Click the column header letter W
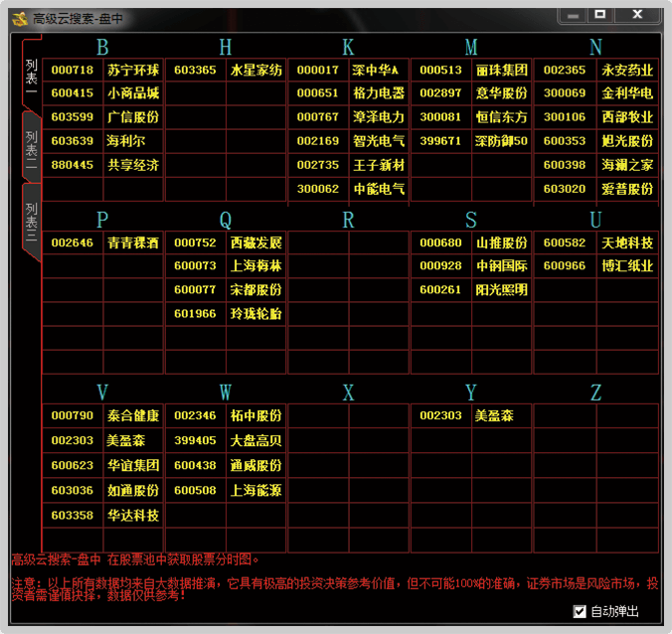 tap(226, 393)
